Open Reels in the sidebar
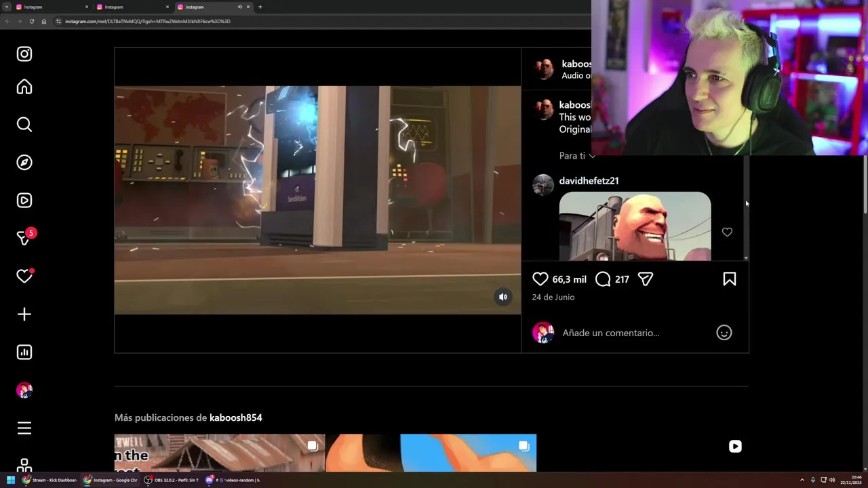 tap(24, 201)
